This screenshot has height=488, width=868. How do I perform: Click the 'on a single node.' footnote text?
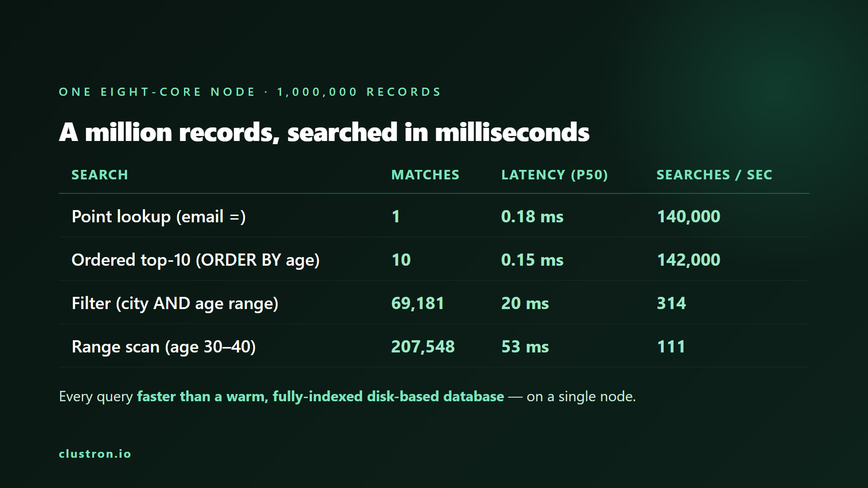point(581,397)
